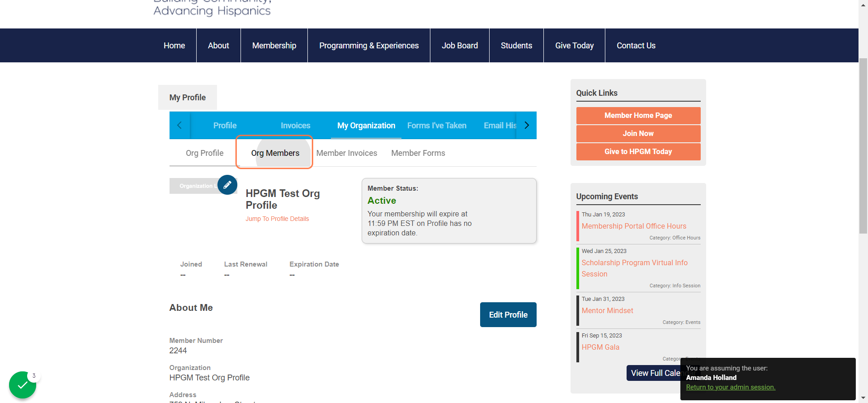This screenshot has width=868, height=403.
Task: Open the Contact Us page
Action: point(636,46)
